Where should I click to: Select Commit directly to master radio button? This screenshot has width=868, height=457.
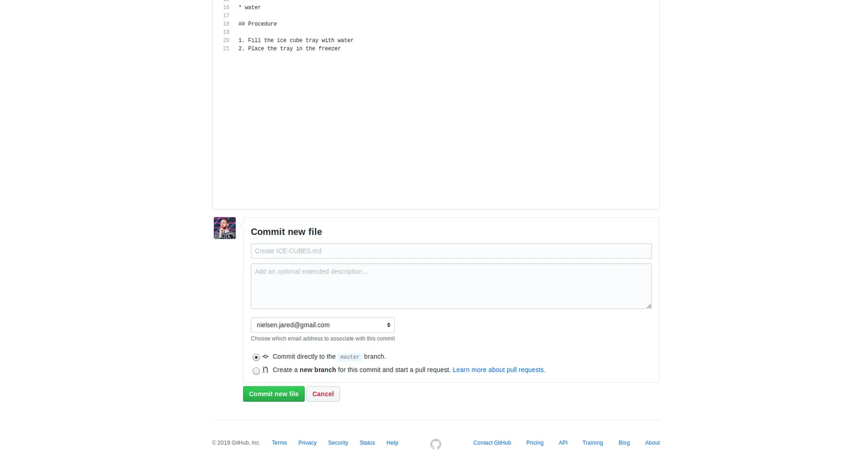point(256,357)
